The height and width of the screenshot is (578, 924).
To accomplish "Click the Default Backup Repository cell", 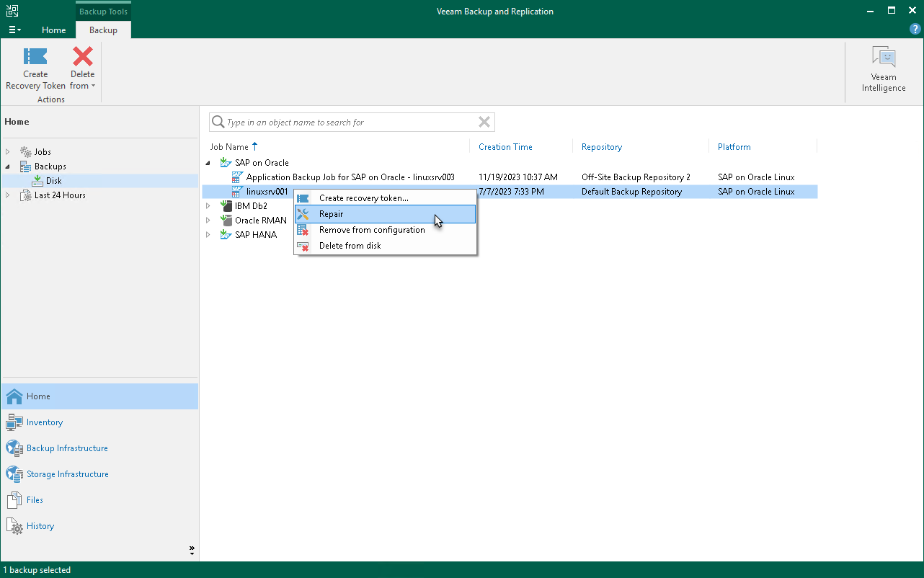I will pyautogui.click(x=631, y=192).
